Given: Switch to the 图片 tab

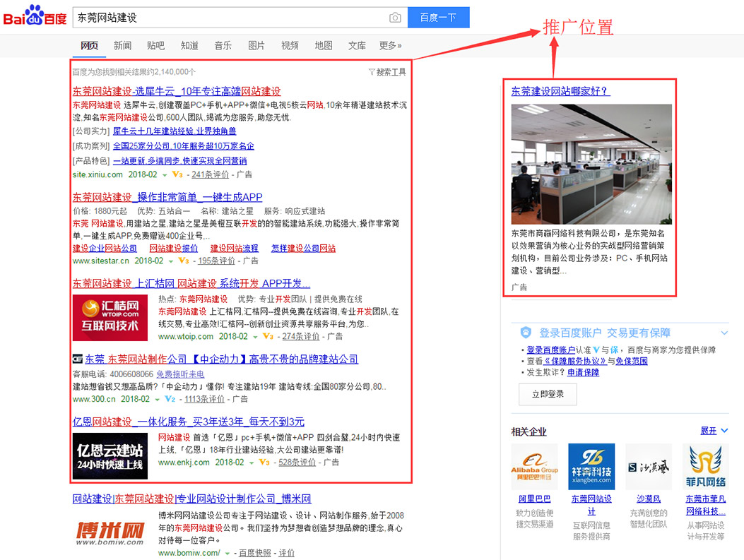Looking at the screenshot, I should pos(256,46).
